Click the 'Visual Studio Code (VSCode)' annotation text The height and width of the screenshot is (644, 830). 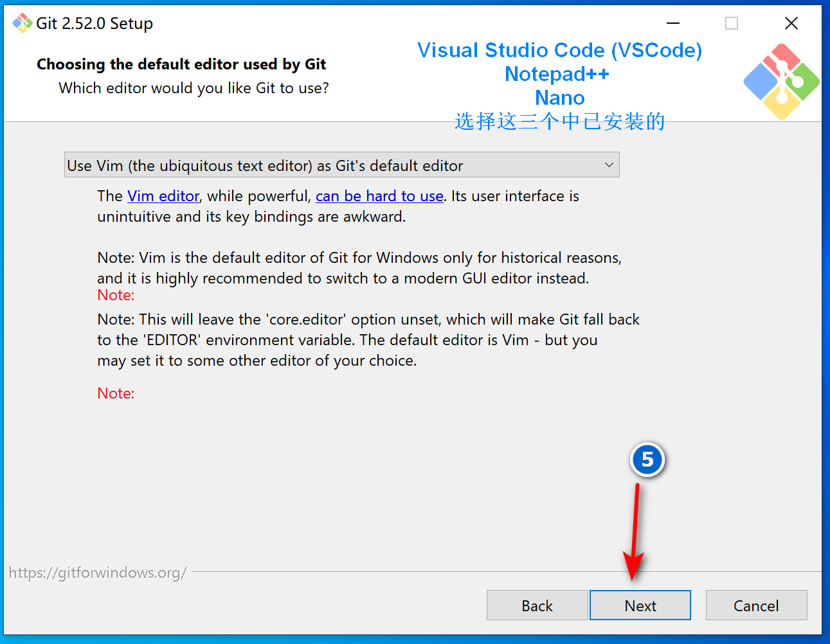tap(559, 50)
